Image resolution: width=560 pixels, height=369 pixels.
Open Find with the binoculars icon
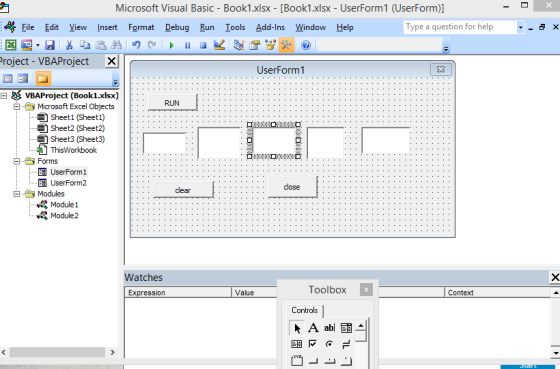116,45
